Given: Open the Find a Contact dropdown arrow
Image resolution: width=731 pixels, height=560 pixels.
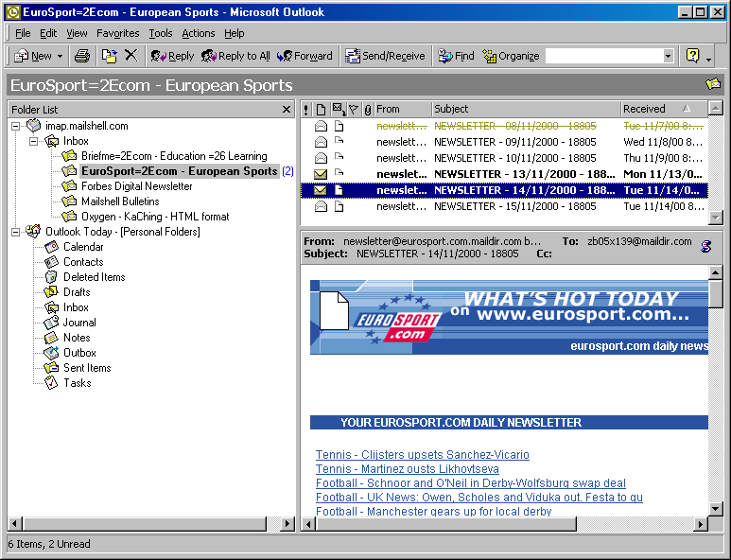Looking at the screenshot, I should coord(668,57).
